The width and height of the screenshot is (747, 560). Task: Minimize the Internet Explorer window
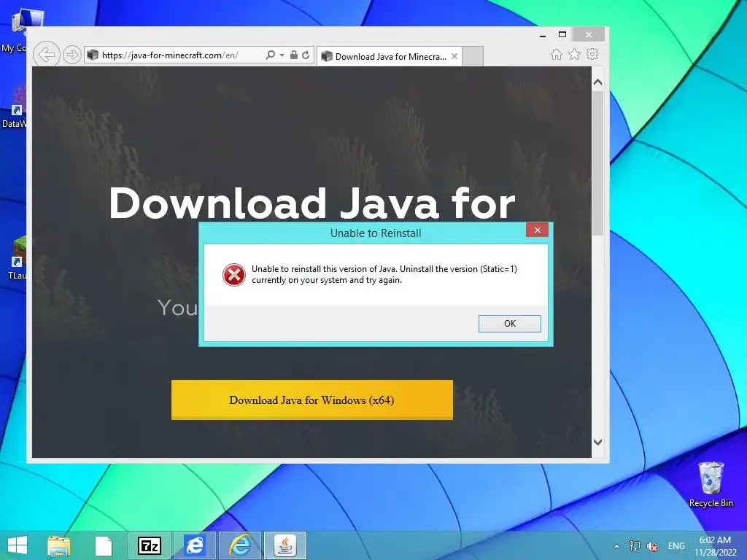[x=543, y=35]
